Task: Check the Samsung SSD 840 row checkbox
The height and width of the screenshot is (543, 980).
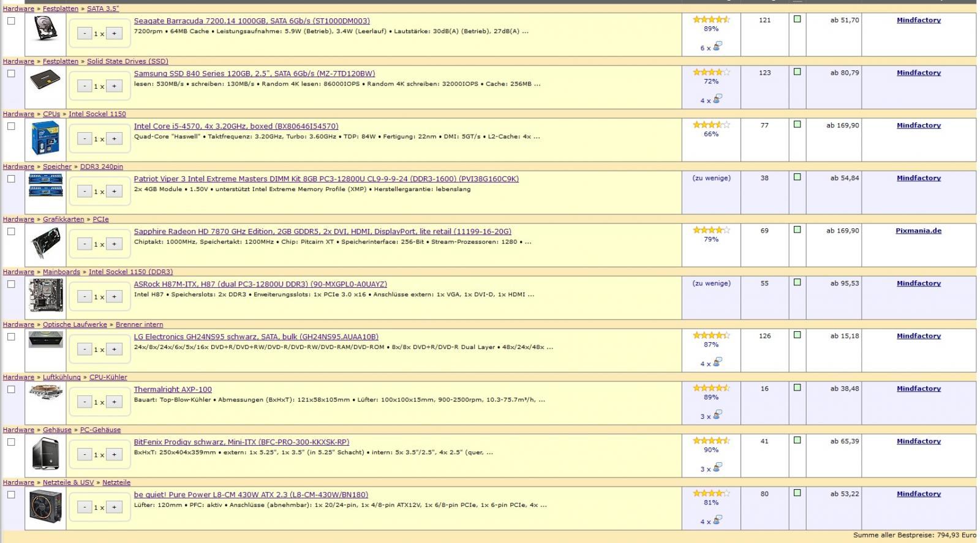Action: coord(11,73)
